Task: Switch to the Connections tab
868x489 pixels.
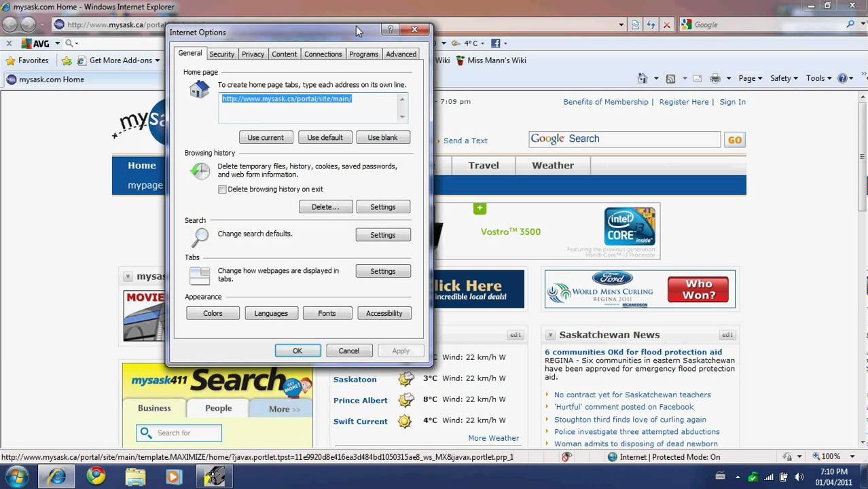Action: [x=323, y=54]
